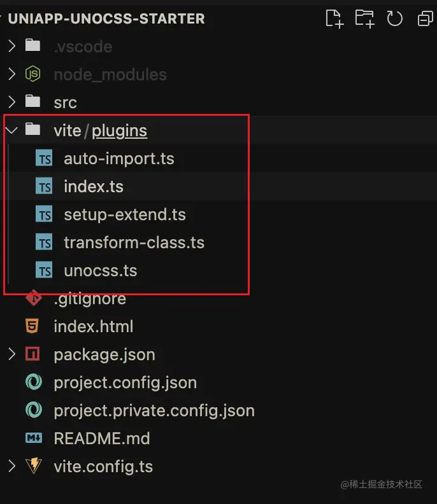Screen dimensions: 437x504
Task: Click the node_modules Node.js icon
Action: tap(33, 74)
